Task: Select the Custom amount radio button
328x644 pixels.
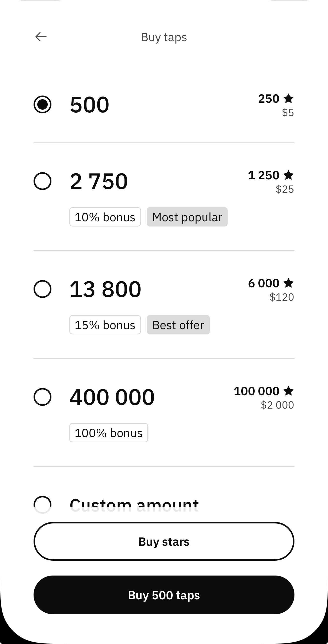Action: point(42,504)
